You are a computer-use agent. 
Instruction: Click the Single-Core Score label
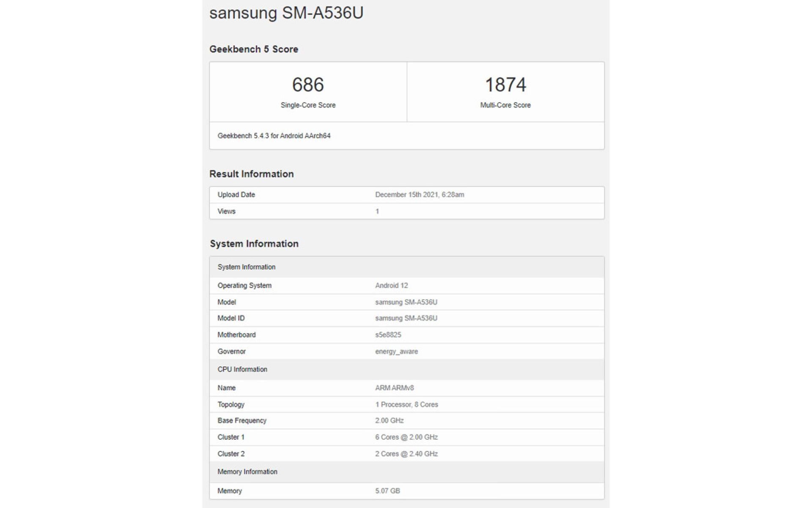308,105
